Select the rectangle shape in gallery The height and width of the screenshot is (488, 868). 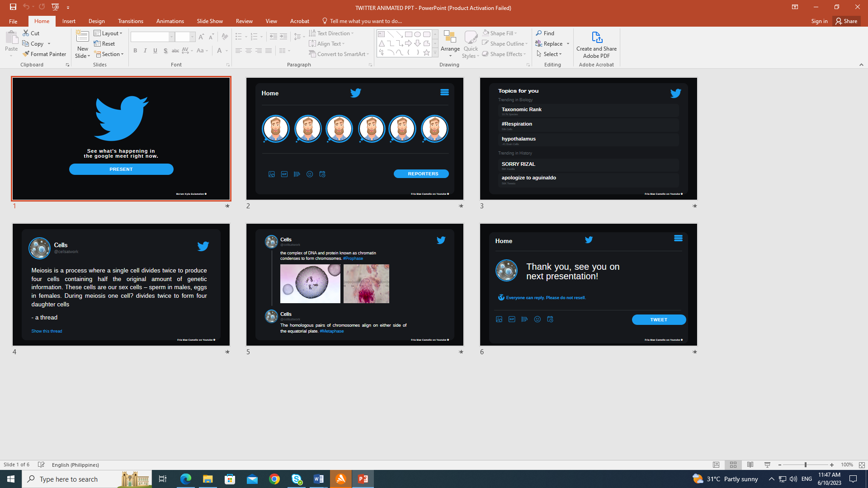(408, 34)
